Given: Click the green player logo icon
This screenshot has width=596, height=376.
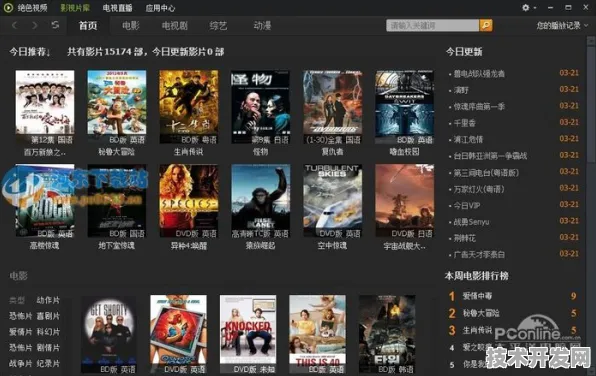Looking at the screenshot, I should 8,7.
